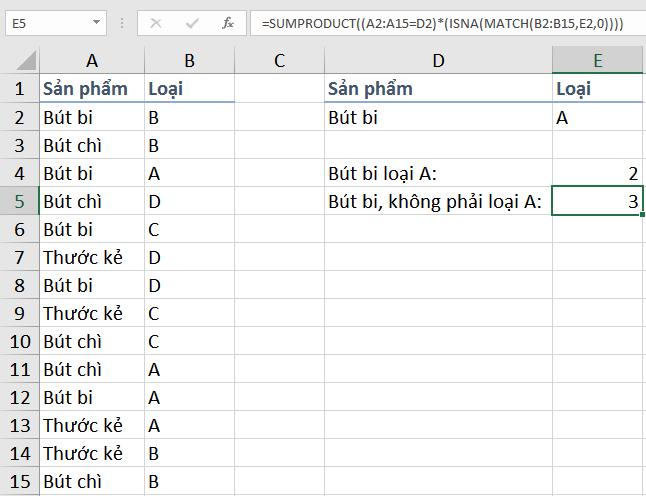Click cell D2 containing "Bút bi"
646x496 pixels.
[437, 117]
